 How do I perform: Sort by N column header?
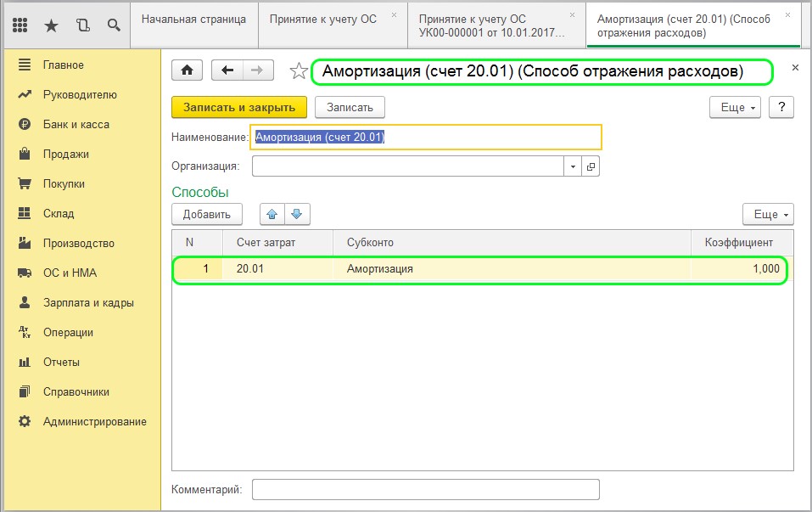[197, 243]
